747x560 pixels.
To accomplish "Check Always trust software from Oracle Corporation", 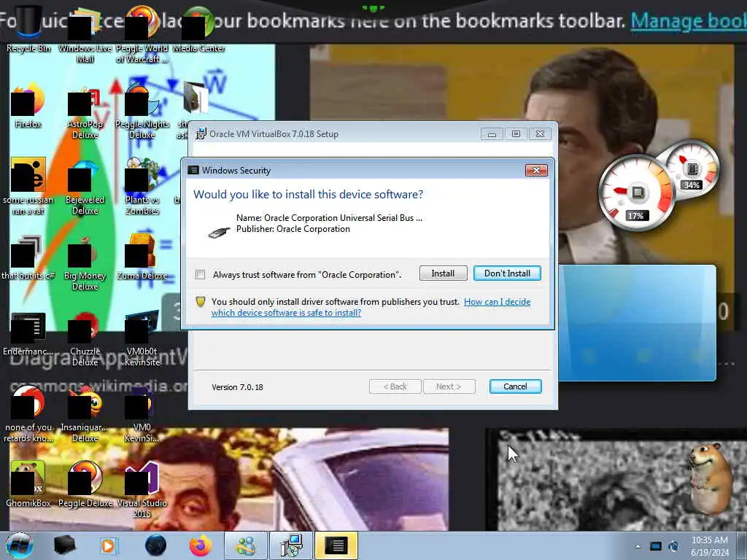I will click(200, 275).
